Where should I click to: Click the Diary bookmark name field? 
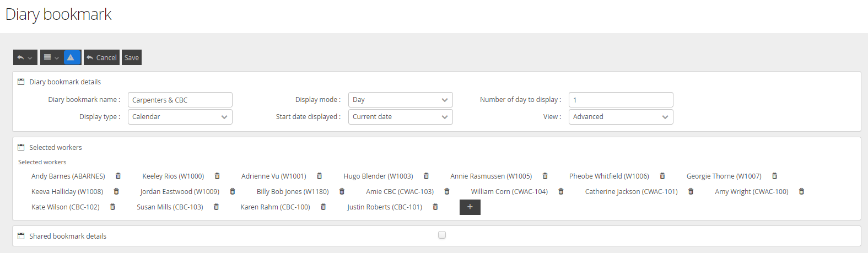tap(180, 100)
